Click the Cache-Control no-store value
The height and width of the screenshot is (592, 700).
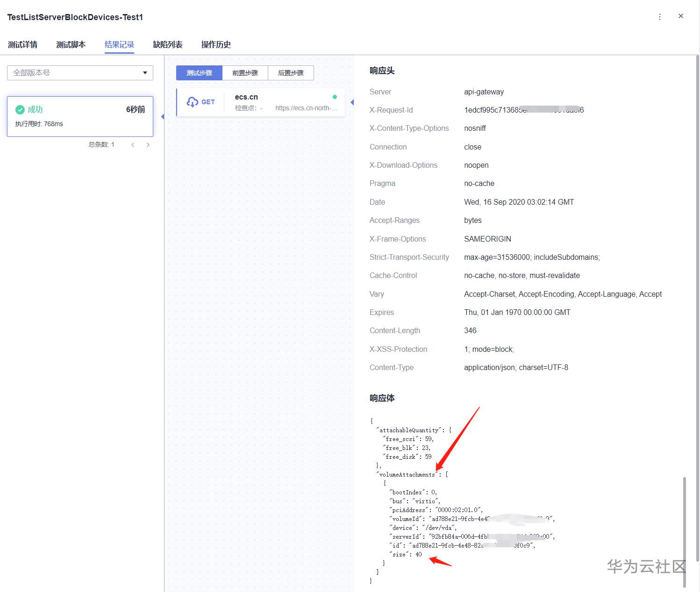click(522, 276)
